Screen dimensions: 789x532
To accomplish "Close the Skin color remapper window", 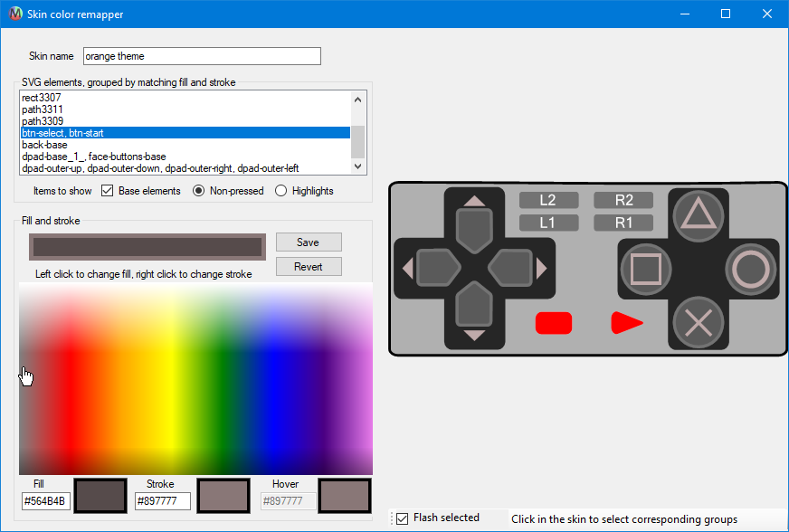I will point(767,14).
